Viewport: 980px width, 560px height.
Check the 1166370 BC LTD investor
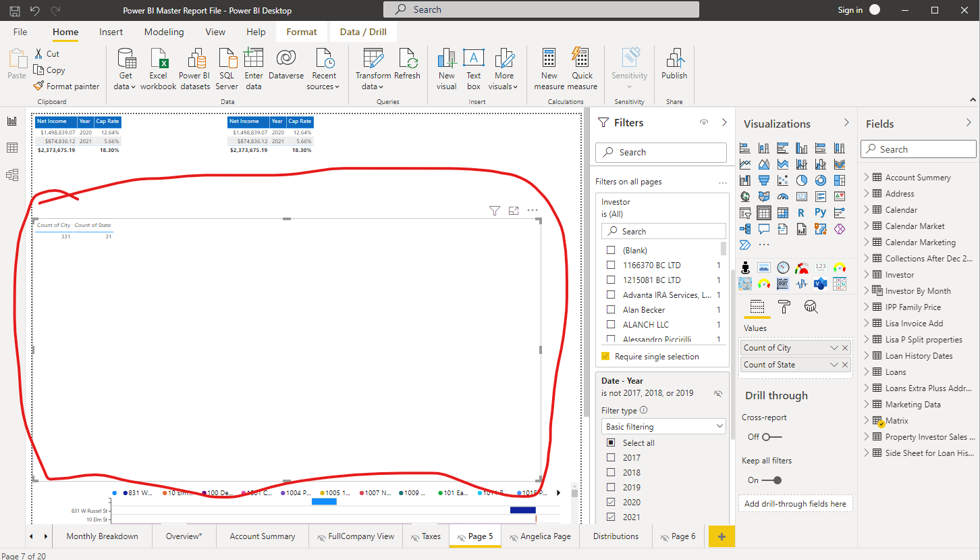pos(611,265)
